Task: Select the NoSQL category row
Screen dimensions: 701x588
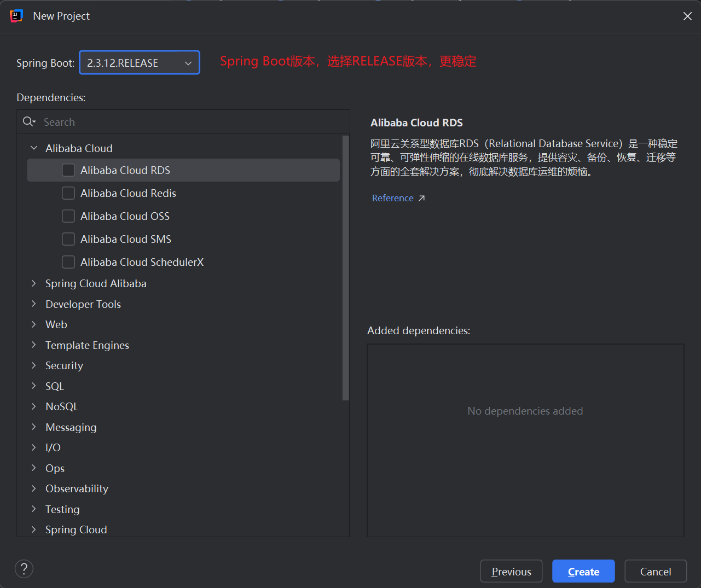Action: click(62, 406)
